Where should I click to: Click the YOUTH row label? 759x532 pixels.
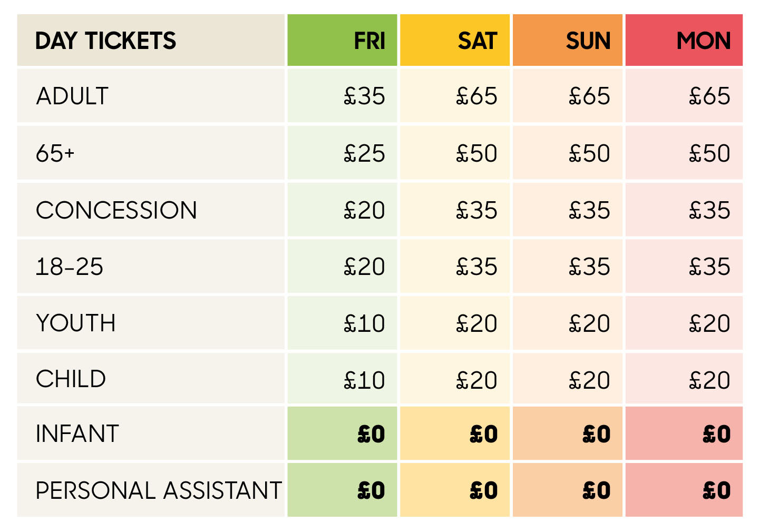(75, 323)
